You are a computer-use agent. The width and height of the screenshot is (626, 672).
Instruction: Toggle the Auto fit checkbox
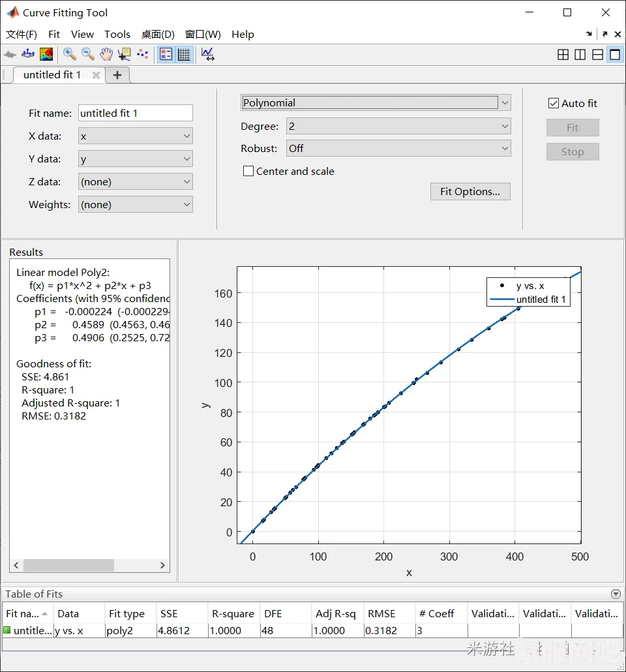click(554, 103)
